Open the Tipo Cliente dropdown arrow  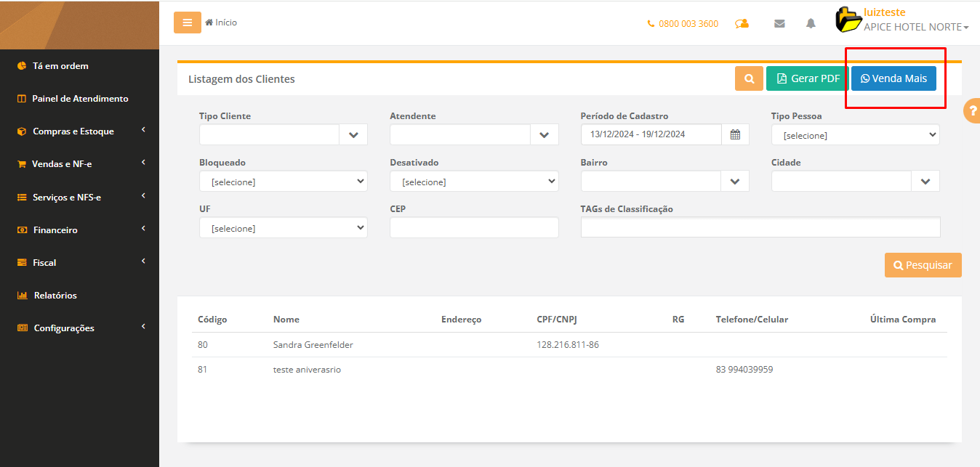click(353, 134)
